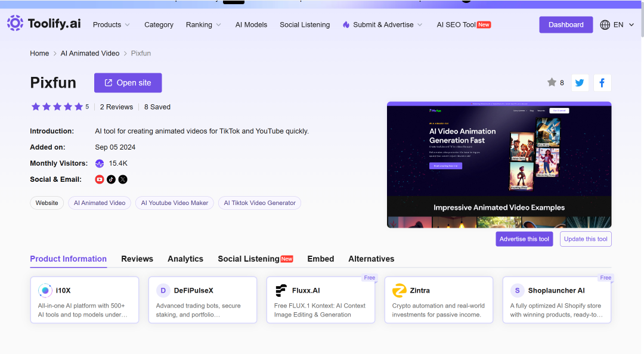Open the Social Listening tab below
Viewport: 644px width, 354px height.
[x=255, y=259]
